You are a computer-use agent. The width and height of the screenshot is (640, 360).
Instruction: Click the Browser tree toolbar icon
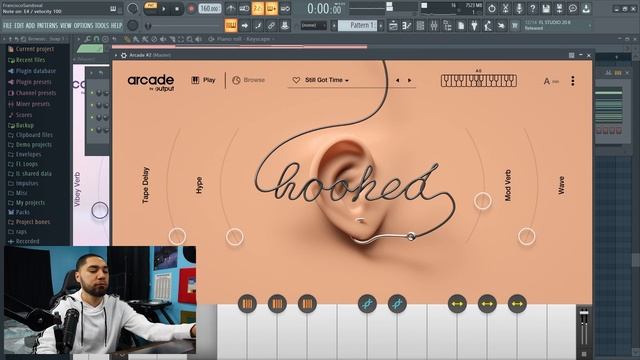(447, 26)
